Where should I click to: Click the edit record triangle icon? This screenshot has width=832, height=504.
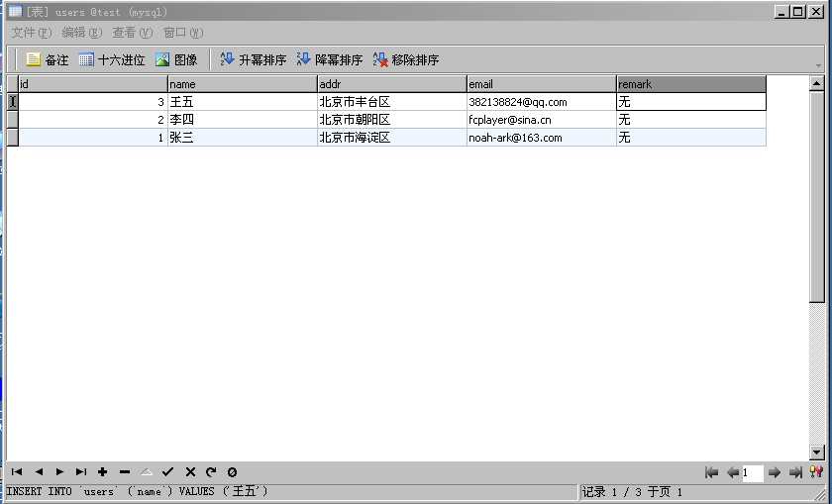(147, 471)
